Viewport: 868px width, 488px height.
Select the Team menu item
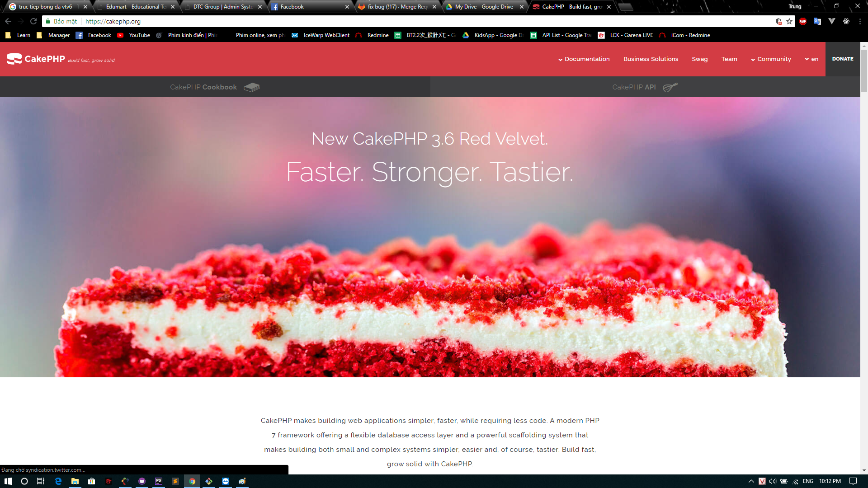pyautogui.click(x=729, y=58)
